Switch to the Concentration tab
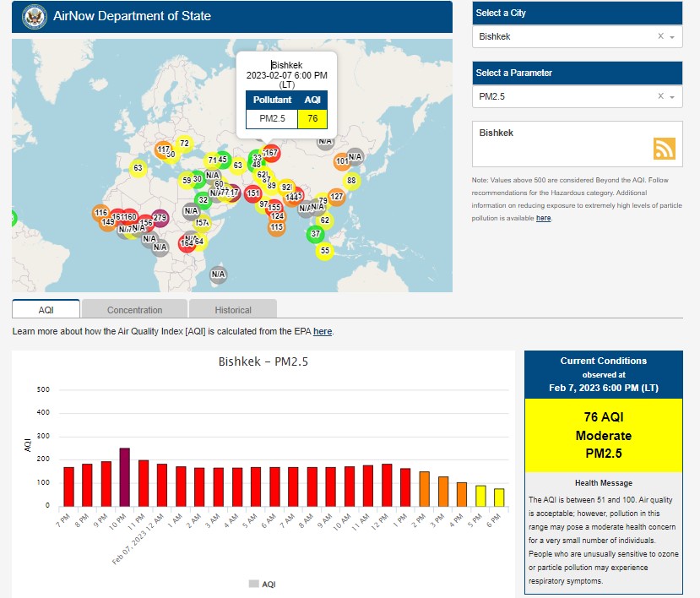700x598 pixels. pyautogui.click(x=134, y=310)
